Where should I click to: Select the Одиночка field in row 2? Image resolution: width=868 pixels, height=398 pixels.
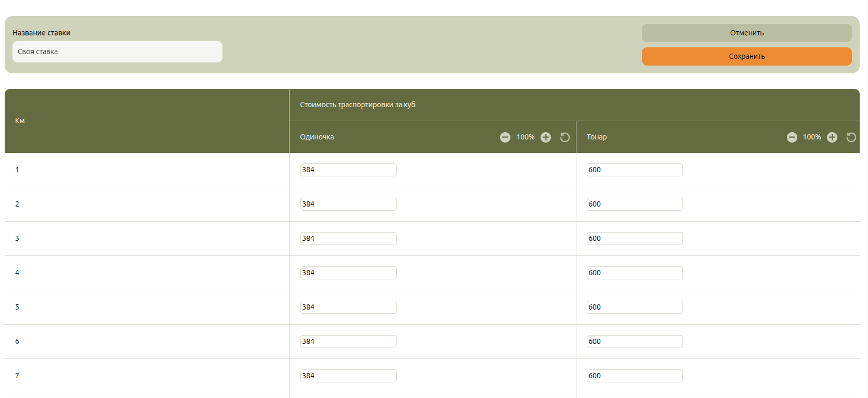coord(348,204)
